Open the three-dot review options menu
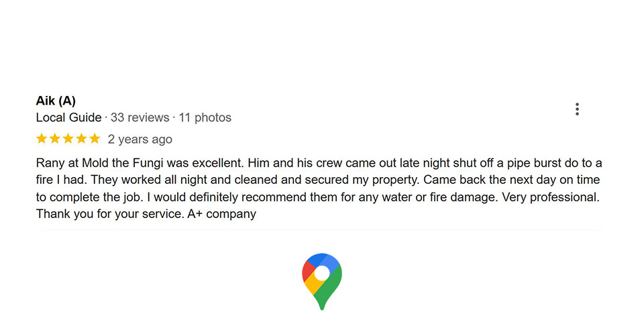The height and width of the screenshot is (322, 644). (x=577, y=109)
